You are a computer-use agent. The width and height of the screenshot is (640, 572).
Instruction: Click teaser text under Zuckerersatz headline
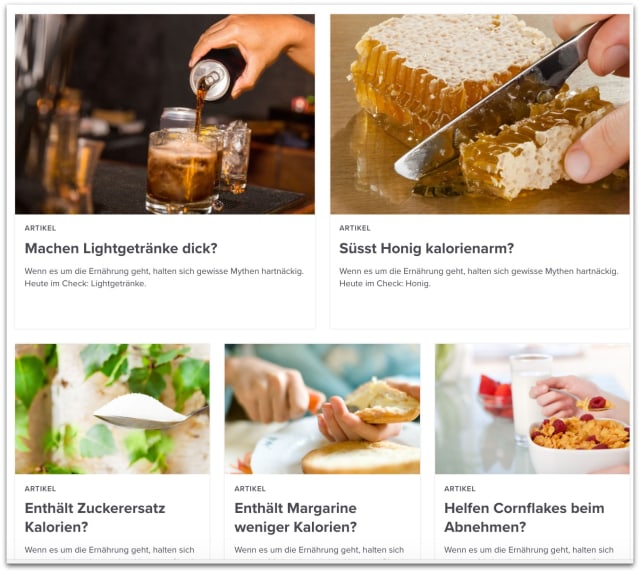tap(109, 550)
